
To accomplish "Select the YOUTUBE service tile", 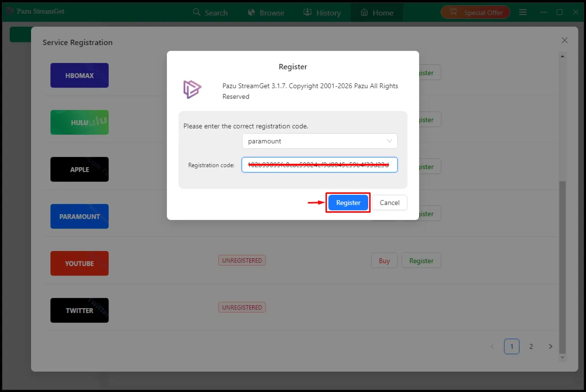I will (x=80, y=263).
